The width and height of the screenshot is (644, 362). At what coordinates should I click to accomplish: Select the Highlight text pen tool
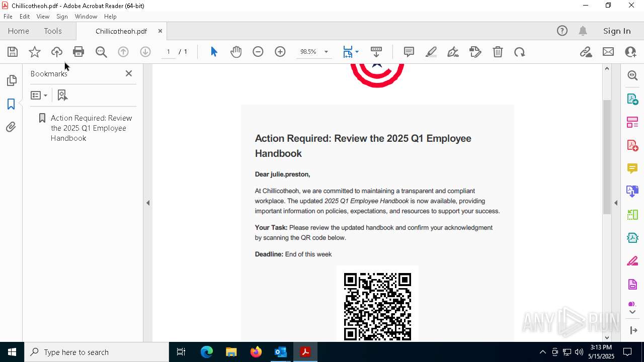[x=431, y=52]
